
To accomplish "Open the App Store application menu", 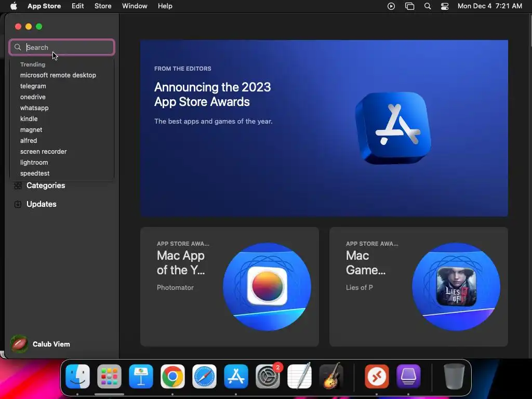I will 44,6.
